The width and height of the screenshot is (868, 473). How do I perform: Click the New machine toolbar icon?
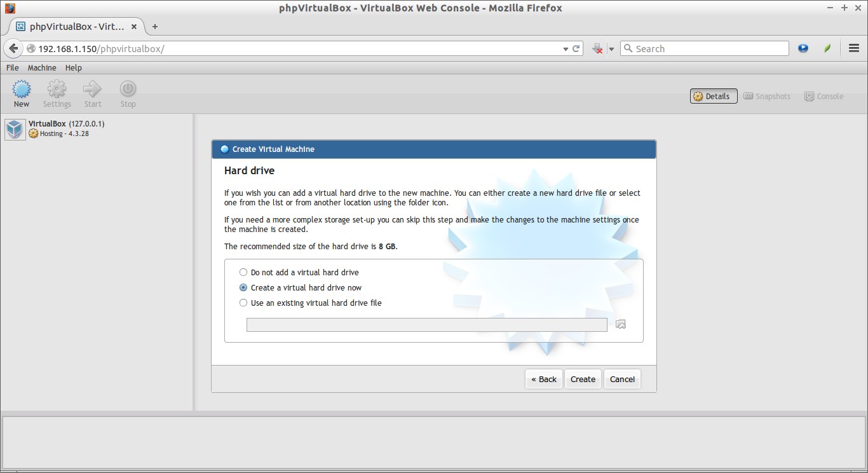(x=22, y=89)
